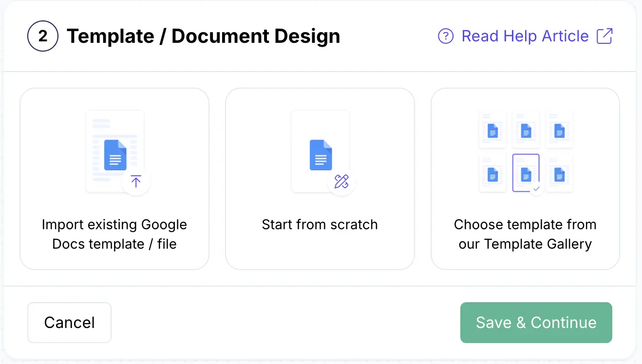This screenshot has width=642, height=364.
Task: Click the highlighted template thumbnail with checkmark
Action: point(526,174)
